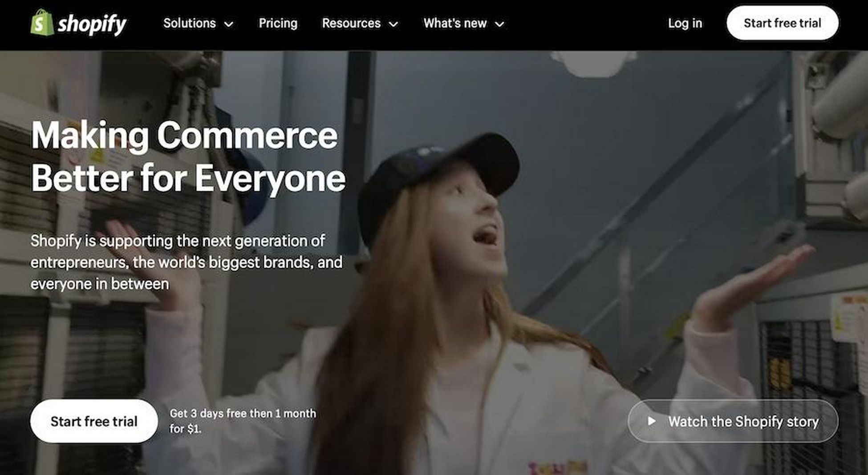Viewport: 868px width, 475px height.
Task: Click the text "Get 3 days free then 1 month for $1."
Action: coord(243,421)
